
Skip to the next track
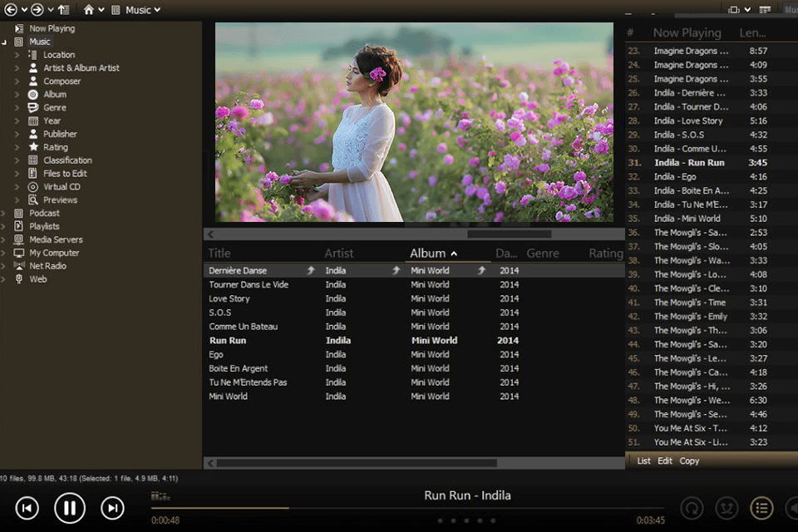pyautogui.click(x=112, y=508)
